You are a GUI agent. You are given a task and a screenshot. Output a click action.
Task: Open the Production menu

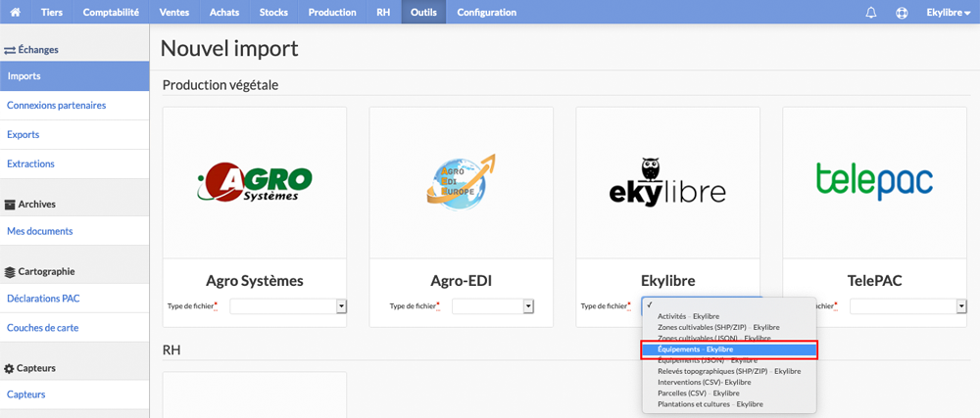(x=332, y=12)
